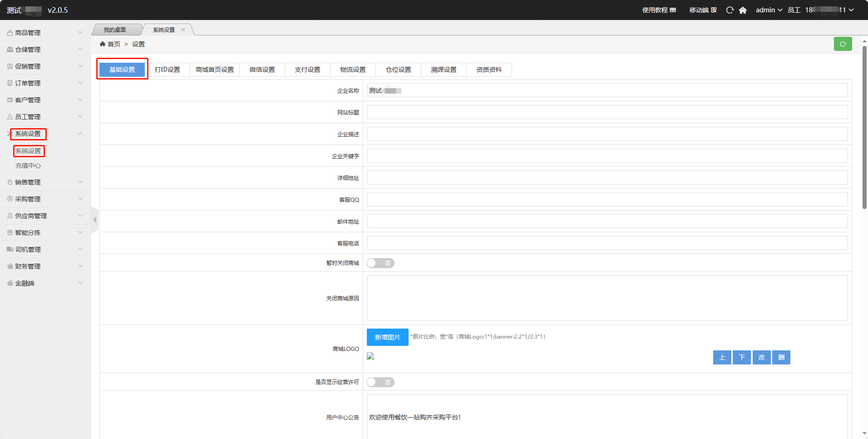Image resolution: width=868 pixels, height=439 pixels.
Task: Click the 网站标题 input field
Action: point(607,112)
